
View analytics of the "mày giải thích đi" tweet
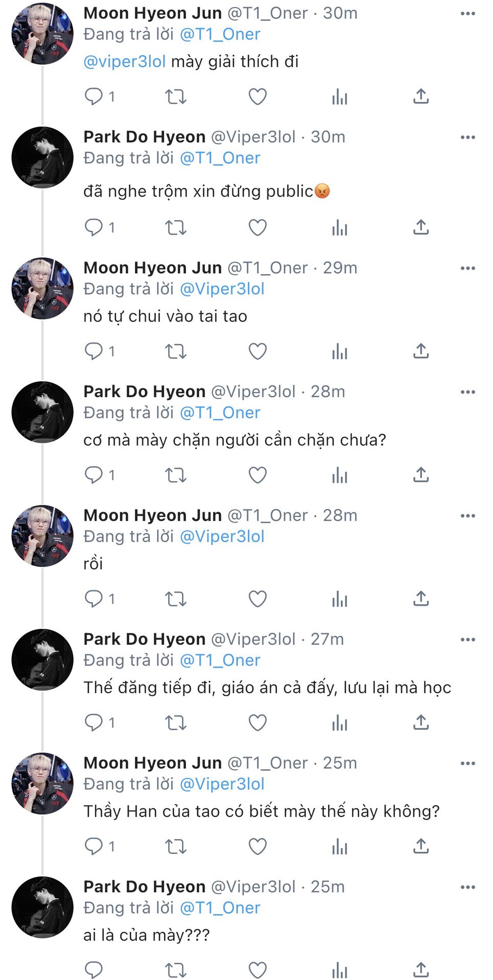[339, 96]
